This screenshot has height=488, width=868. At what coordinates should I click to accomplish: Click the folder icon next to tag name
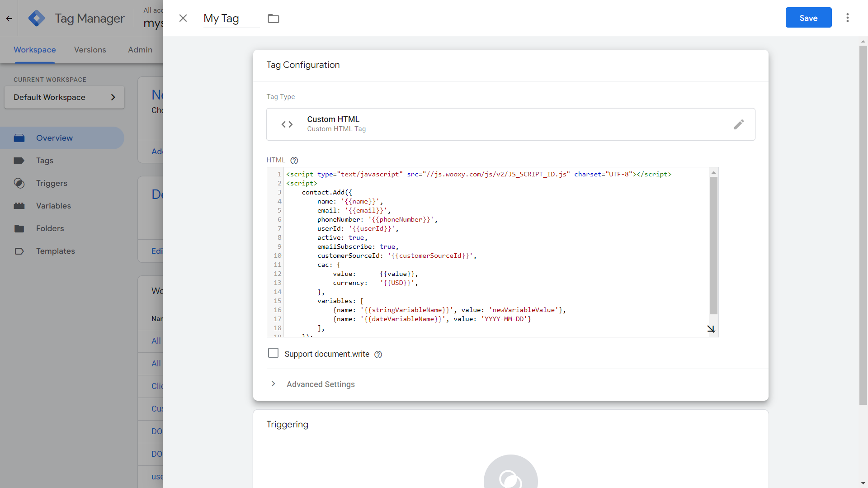pos(274,19)
